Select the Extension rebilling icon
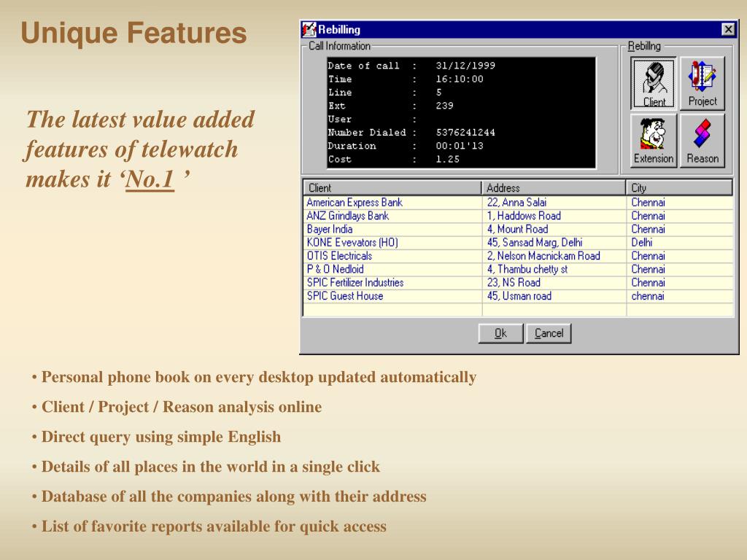 pyautogui.click(x=654, y=141)
